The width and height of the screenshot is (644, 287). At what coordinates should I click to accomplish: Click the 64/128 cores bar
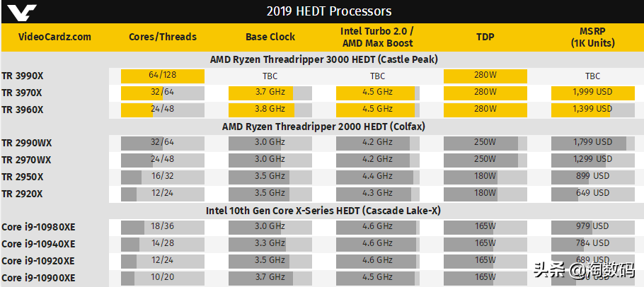(x=163, y=76)
